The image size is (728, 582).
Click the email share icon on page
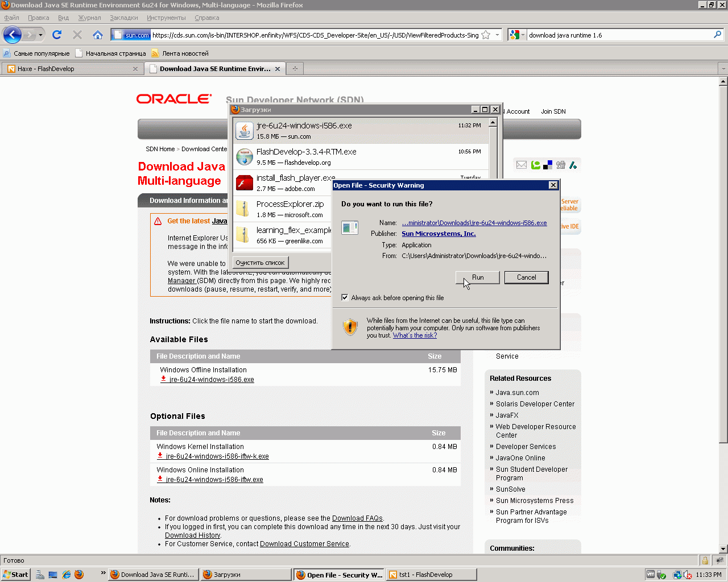tap(522, 165)
